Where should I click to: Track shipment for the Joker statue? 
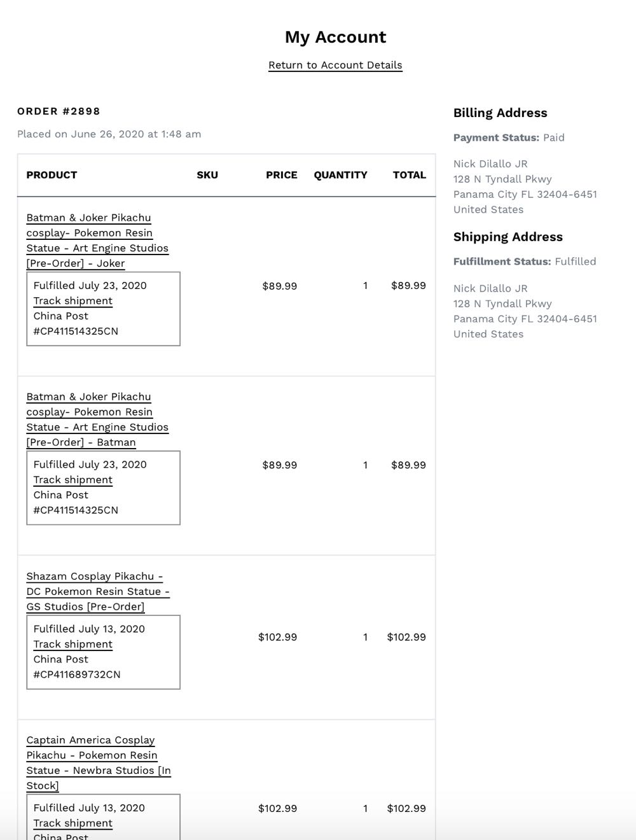[73, 301]
